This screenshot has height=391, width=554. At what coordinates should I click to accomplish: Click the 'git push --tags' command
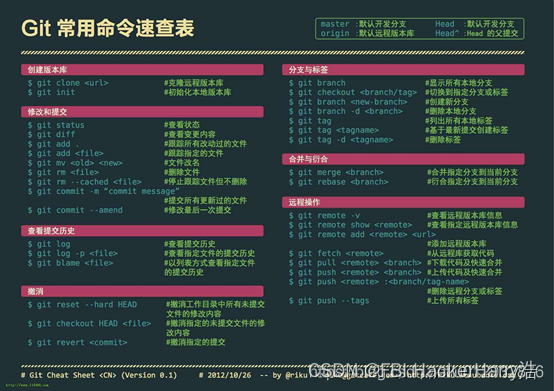coord(329,301)
